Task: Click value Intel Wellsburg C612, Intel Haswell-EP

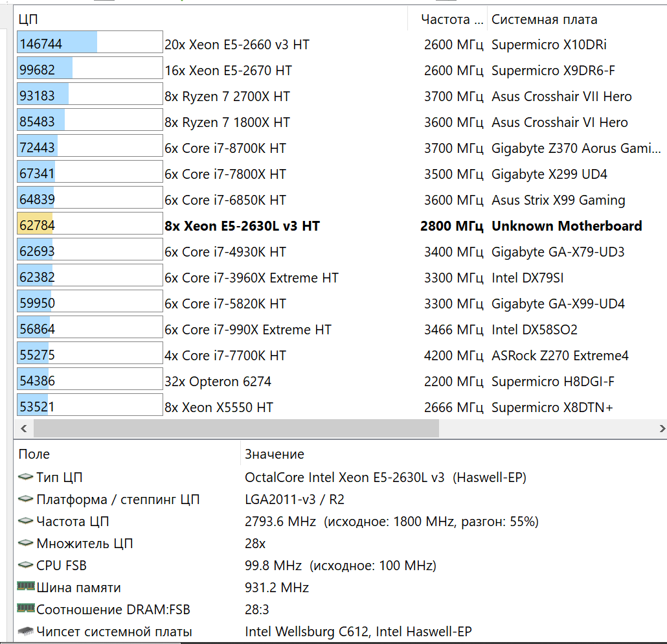Action: 358,632
